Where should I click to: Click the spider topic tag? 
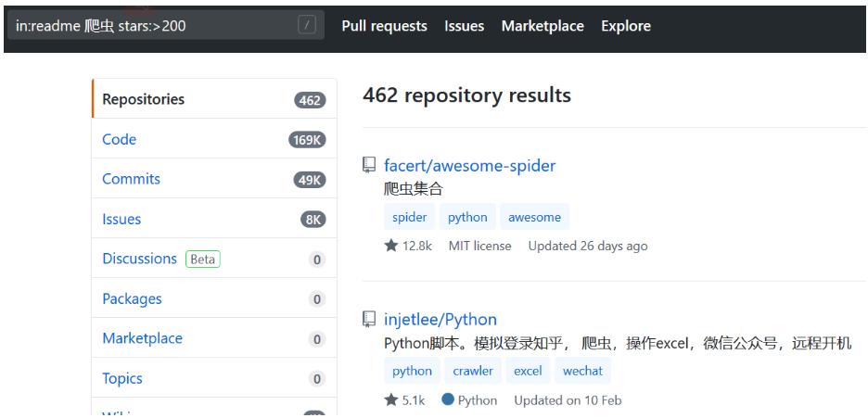(x=410, y=217)
